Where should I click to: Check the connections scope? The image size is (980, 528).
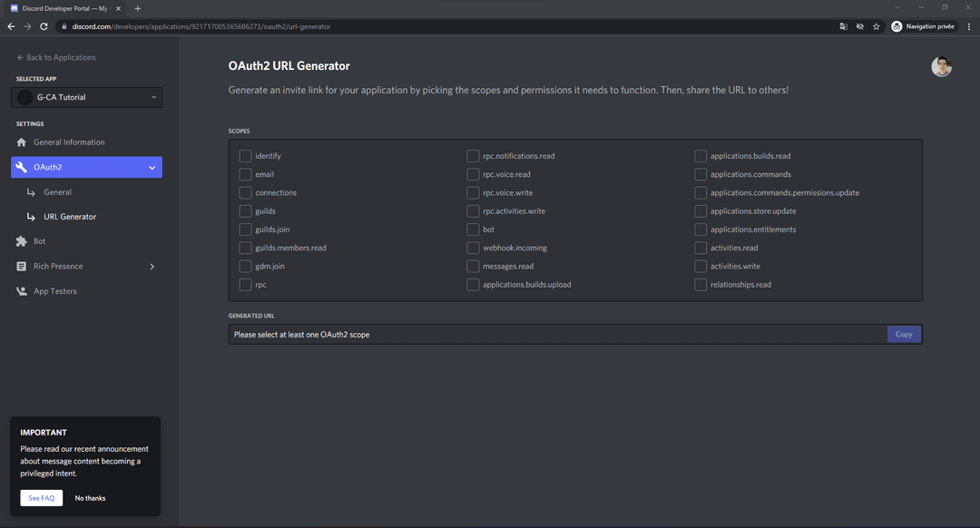tap(245, 192)
